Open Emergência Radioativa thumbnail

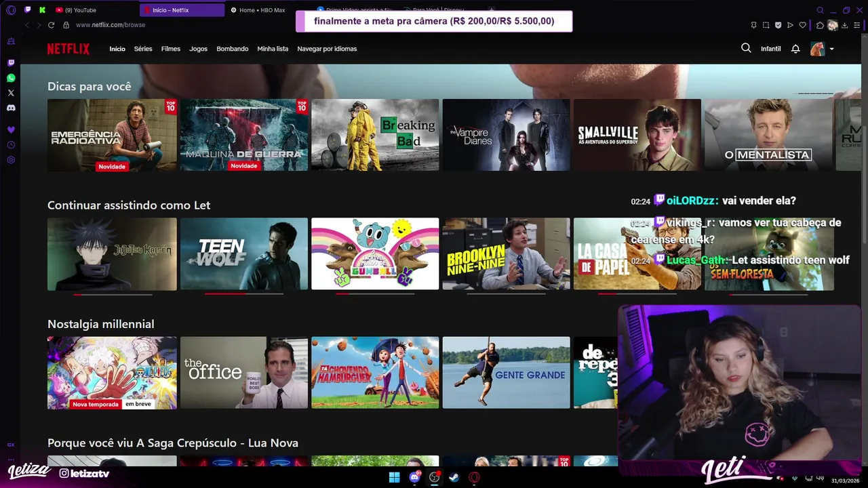click(x=112, y=135)
